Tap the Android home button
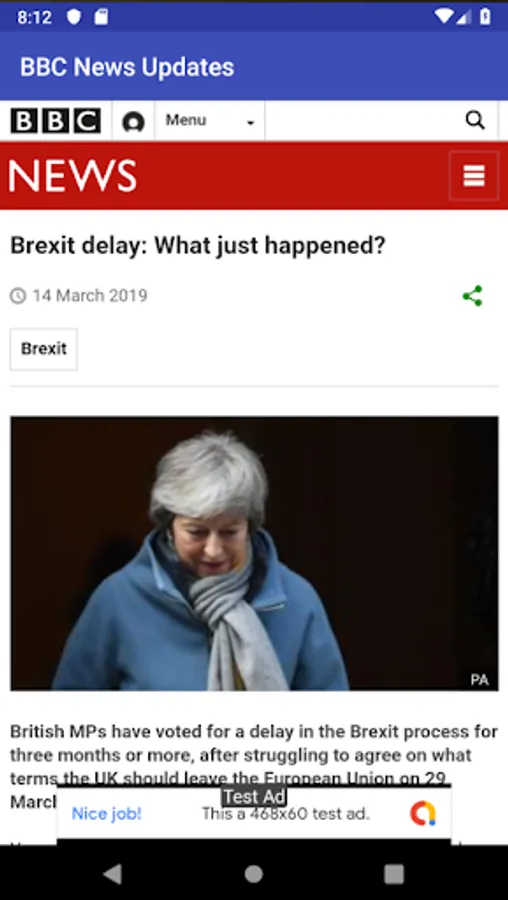Viewport: 508px width, 900px height. tap(254, 874)
